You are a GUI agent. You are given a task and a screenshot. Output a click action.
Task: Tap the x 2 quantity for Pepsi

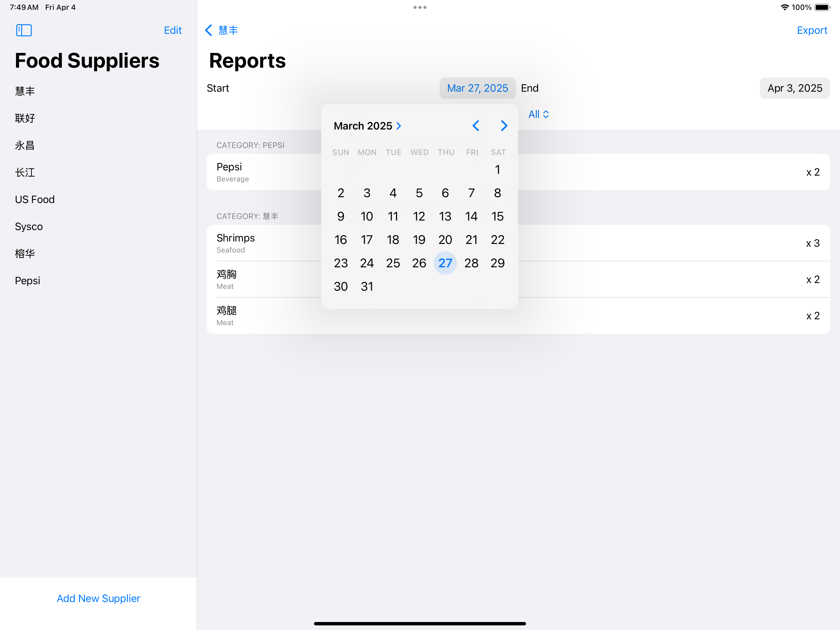(813, 172)
